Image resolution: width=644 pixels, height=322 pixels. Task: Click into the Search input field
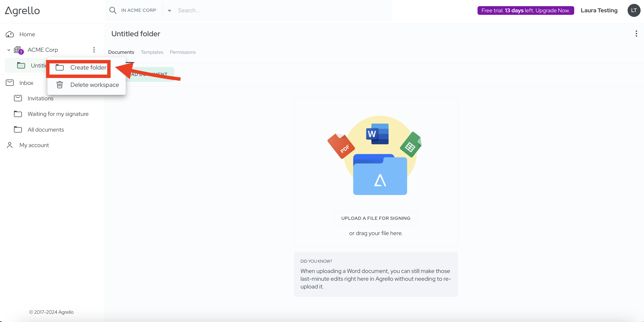[x=275, y=10]
